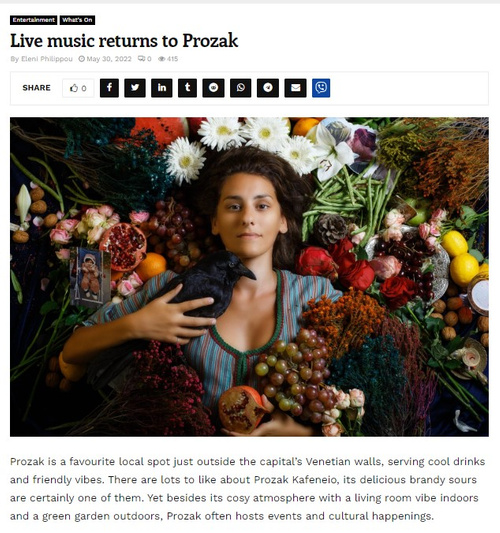The width and height of the screenshot is (500, 533).
Task: Click the comments count icon
Action: pyautogui.click(x=141, y=59)
